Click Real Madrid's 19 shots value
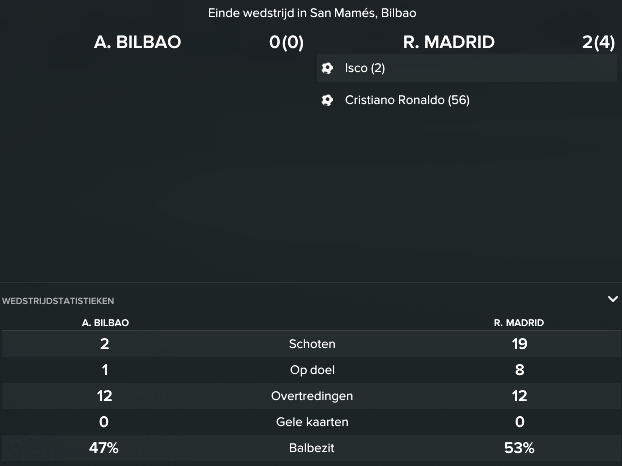Screen dimensions: 622x466 click(x=519, y=344)
